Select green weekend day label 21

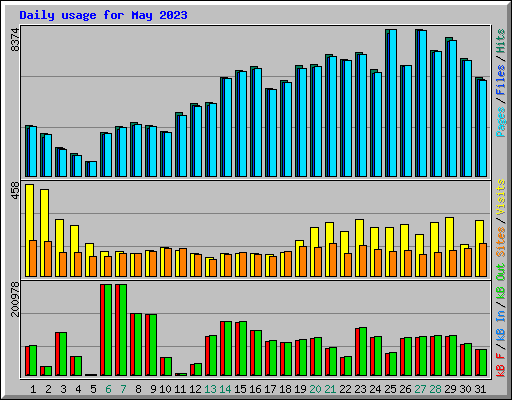[330, 389]
